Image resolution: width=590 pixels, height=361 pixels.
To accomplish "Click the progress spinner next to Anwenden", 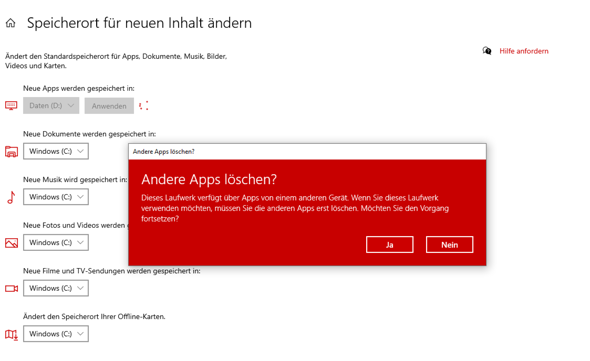I will pos(144,106).
